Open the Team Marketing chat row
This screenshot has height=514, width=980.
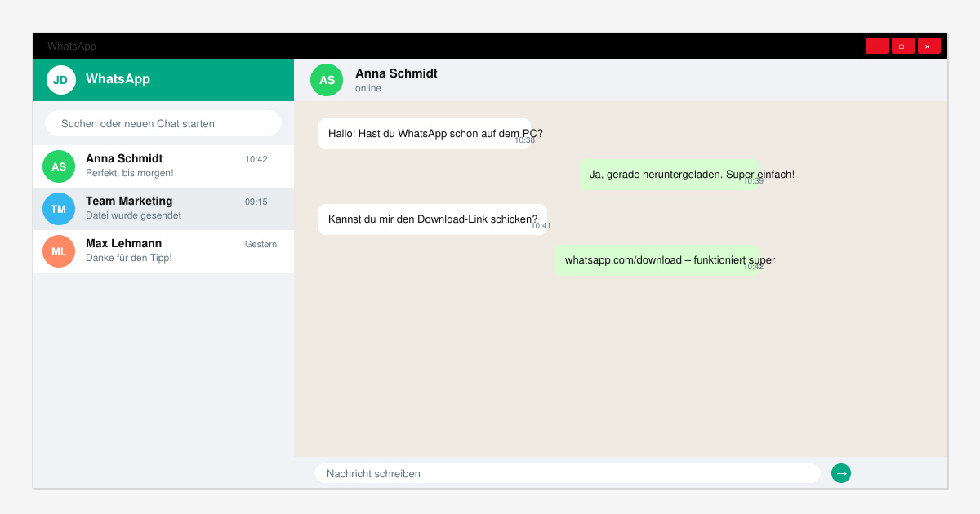click(x=163, y=209)
